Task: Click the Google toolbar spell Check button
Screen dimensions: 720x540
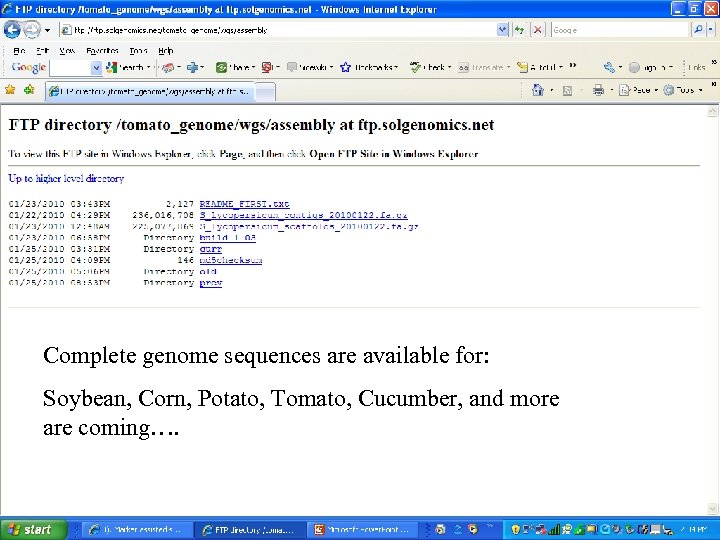Action: pos(430,68)
